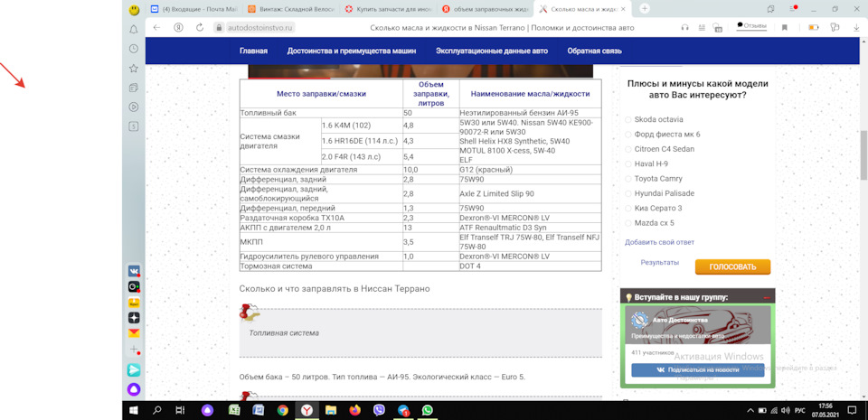This screenshot has height=420, width=868.
Task: Open Обратная связь menu item
Action: tap(595, 51)
